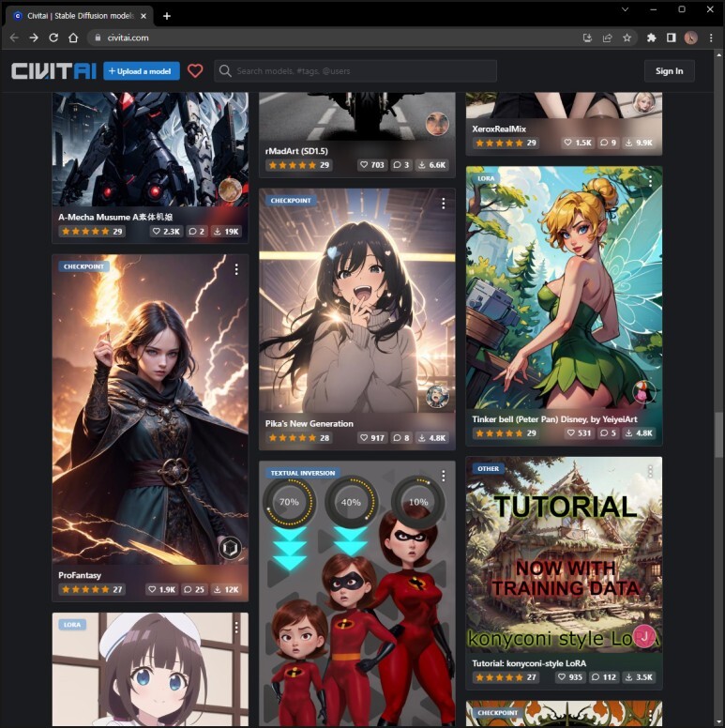Click the install app icon in address bar
Screen dimensions: 725x728
(x=587, y=38)
